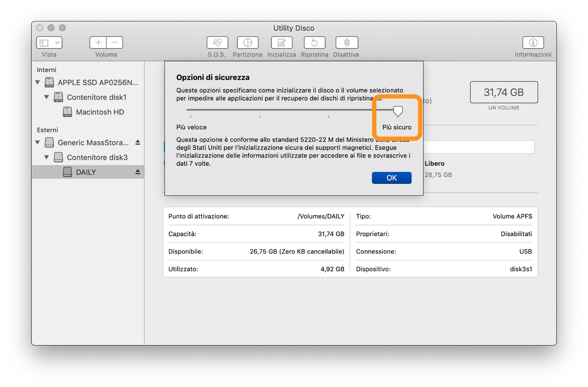Click the Disattiva unmount icon
Viewport: 588px width, 387px height.
pos(347,42)
